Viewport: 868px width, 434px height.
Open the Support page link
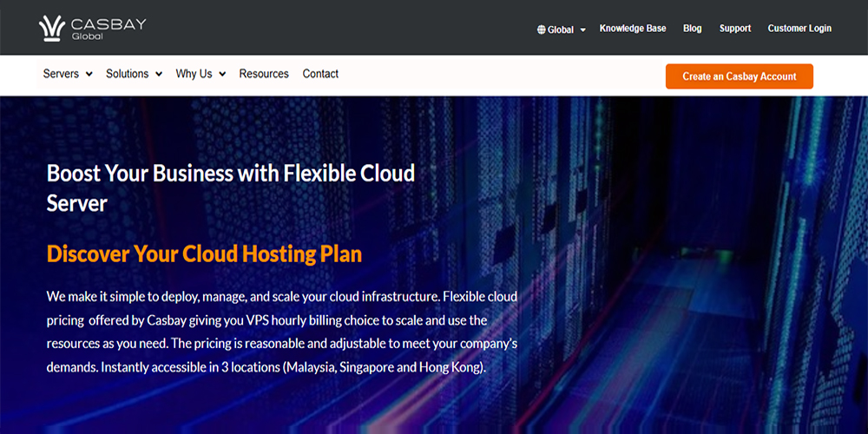[734, 29]
